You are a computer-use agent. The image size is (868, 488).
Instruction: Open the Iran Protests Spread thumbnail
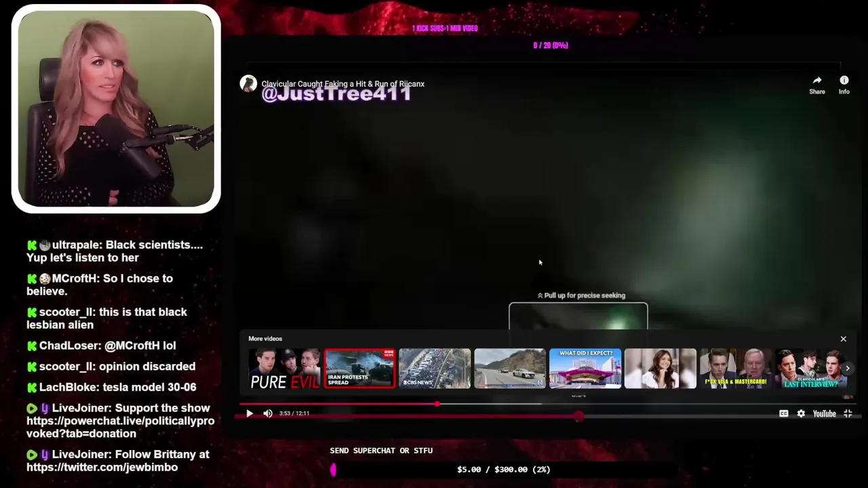click(359, 369)
